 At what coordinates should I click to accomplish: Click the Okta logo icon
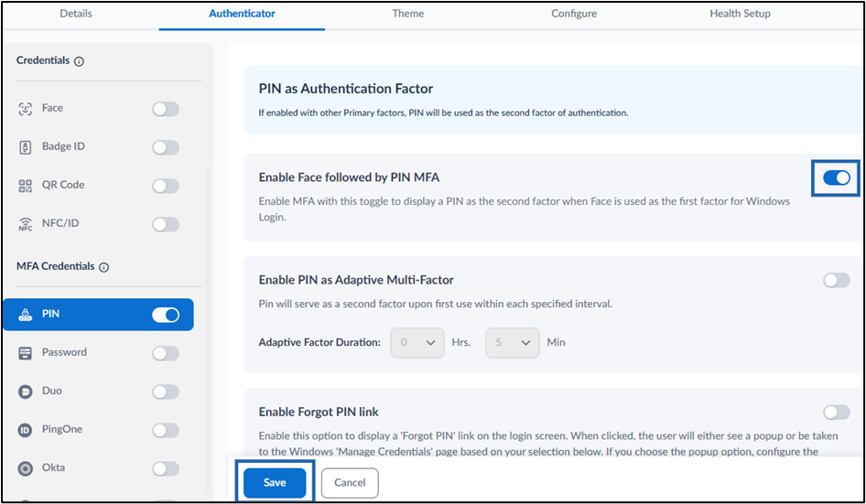[x=26, y=468]
